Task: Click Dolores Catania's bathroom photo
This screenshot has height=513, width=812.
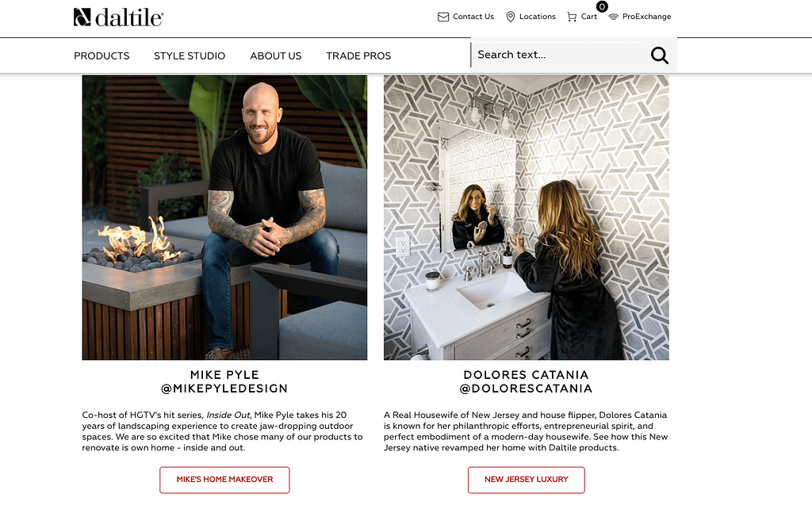Action: [527, 217]
